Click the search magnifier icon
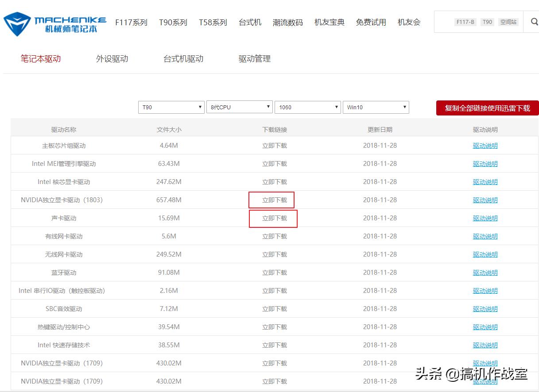This screenshot has height=392, width=539. (x=533, y=21)
